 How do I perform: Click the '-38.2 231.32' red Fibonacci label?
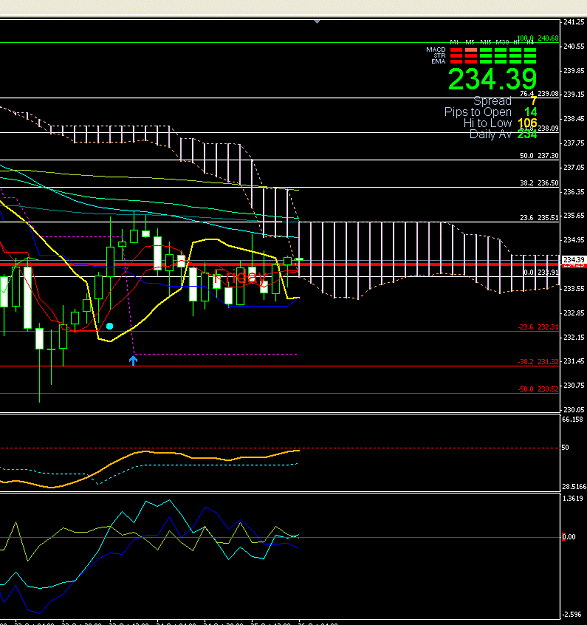[538, 362]
